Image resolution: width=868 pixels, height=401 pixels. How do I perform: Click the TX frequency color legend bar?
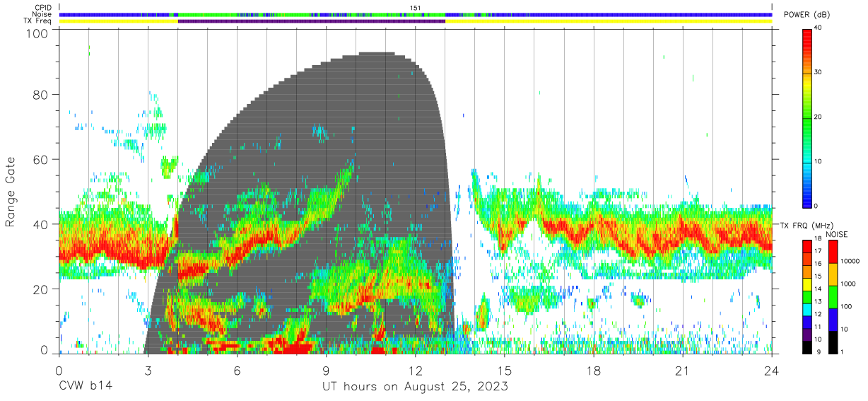tap(808, 296)
